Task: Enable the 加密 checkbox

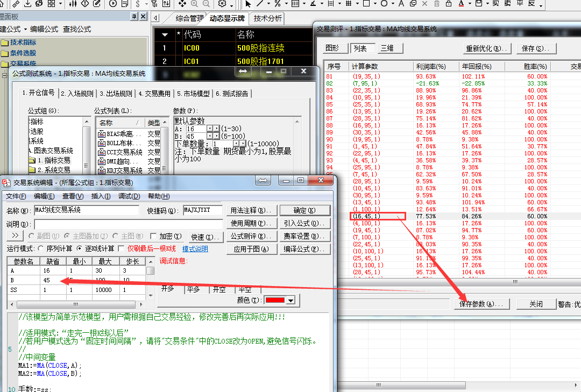Action: click(x=154, y=237)
